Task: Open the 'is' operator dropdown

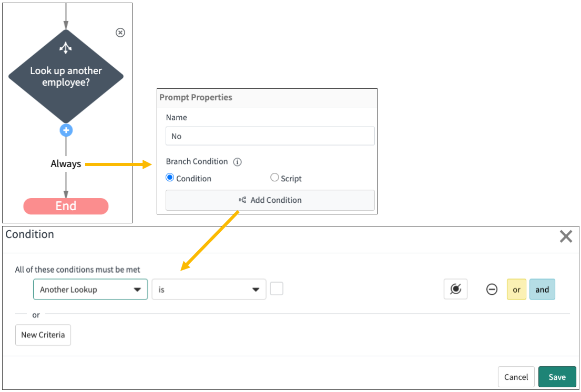Action: pyautogui.click(x=209, y=289)
